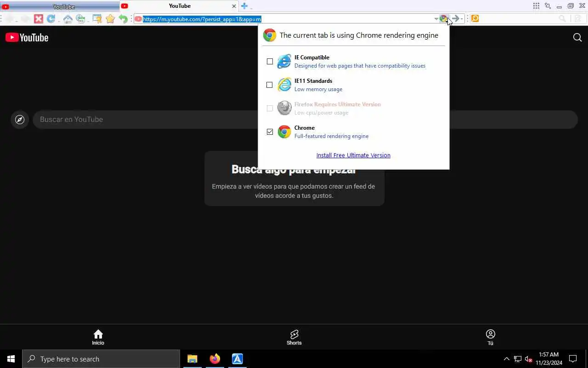588x368 pixels.
Task: Open the dropdown arrow next to the Go button
Action: pos(462,19)
